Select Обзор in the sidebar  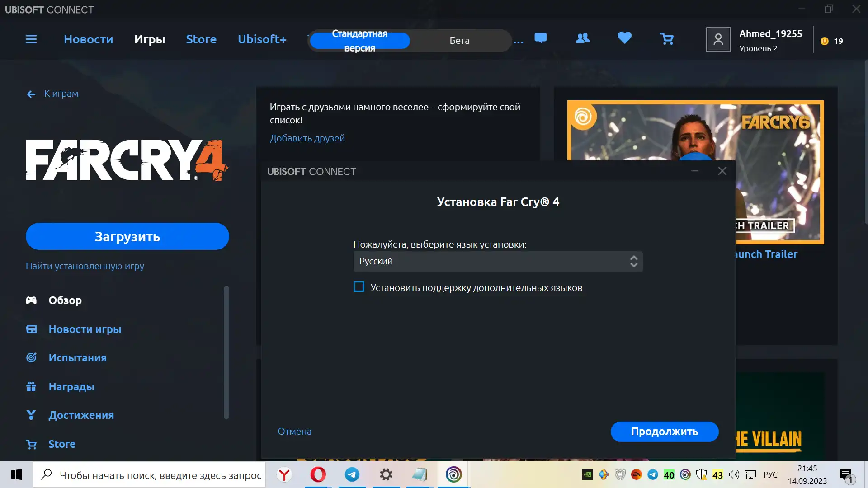click(x=65, y=300)
